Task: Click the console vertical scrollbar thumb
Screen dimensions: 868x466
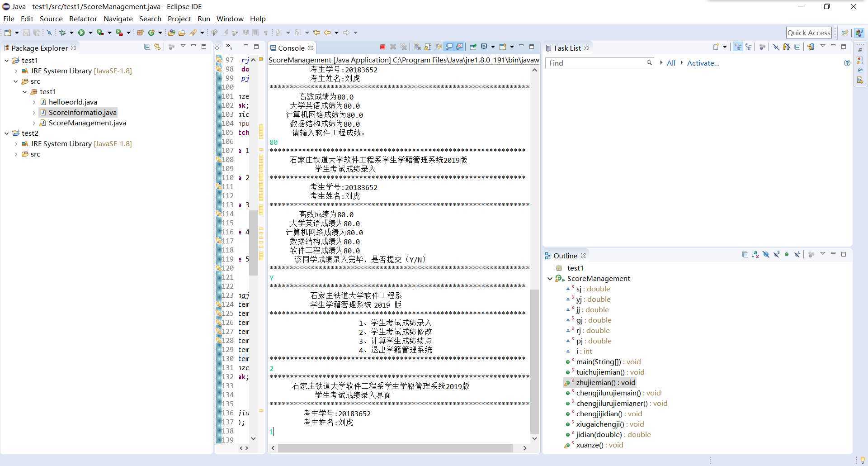Action: click(534, 361)
